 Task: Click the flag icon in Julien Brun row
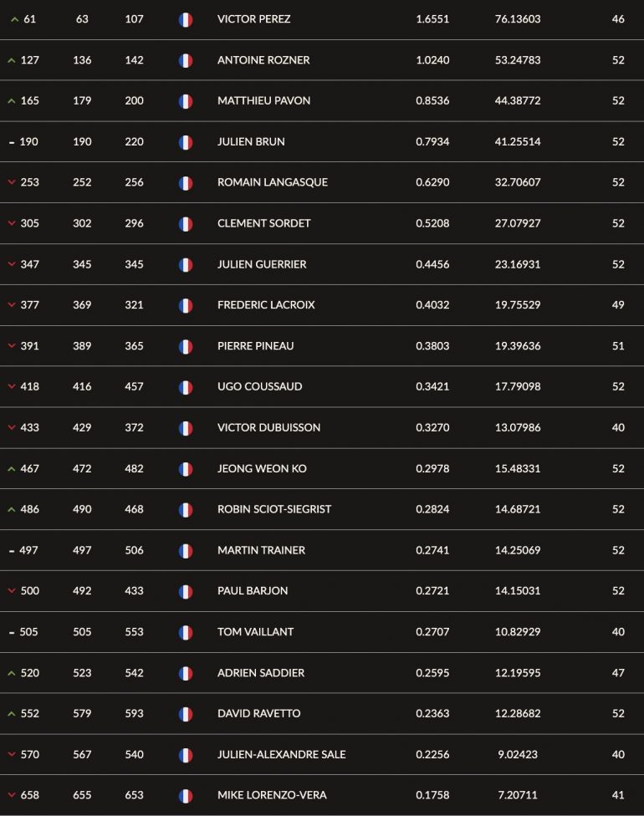coord(186,142)
